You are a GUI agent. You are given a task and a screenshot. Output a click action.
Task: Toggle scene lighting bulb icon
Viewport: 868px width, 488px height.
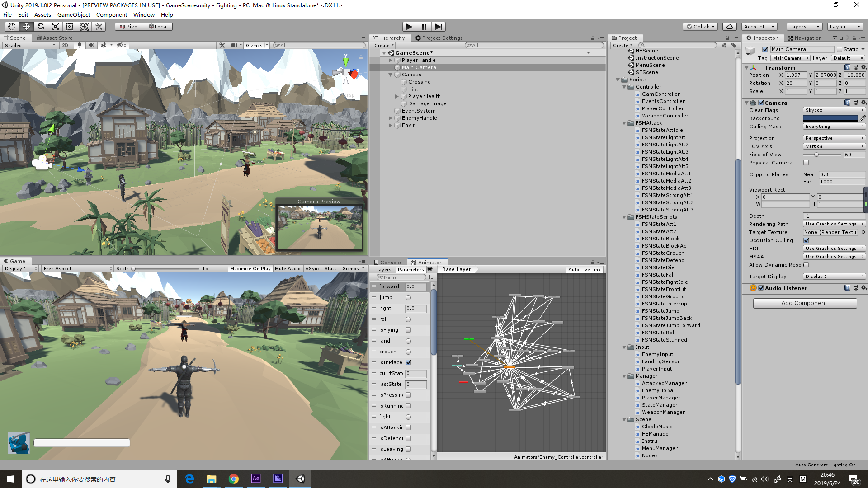coord(80,45)
